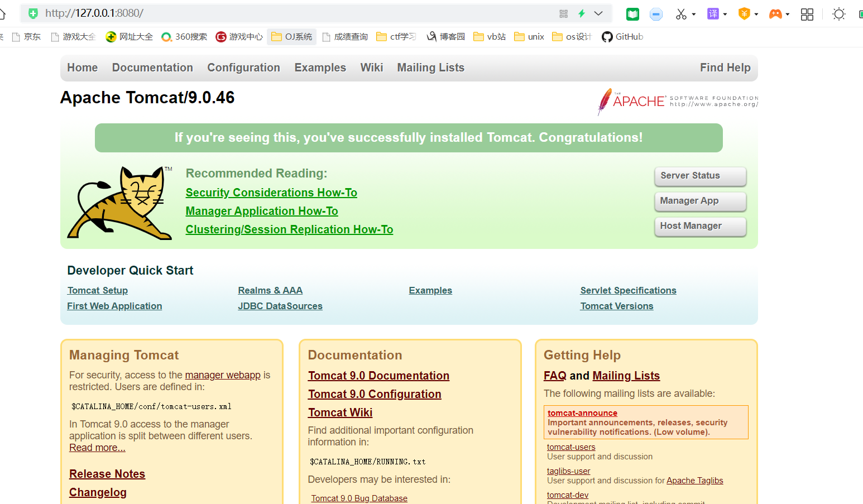Viewport: 863px width, 504px height.
Task: Open the os设计 bookmark folder
Action: [572, 37]
